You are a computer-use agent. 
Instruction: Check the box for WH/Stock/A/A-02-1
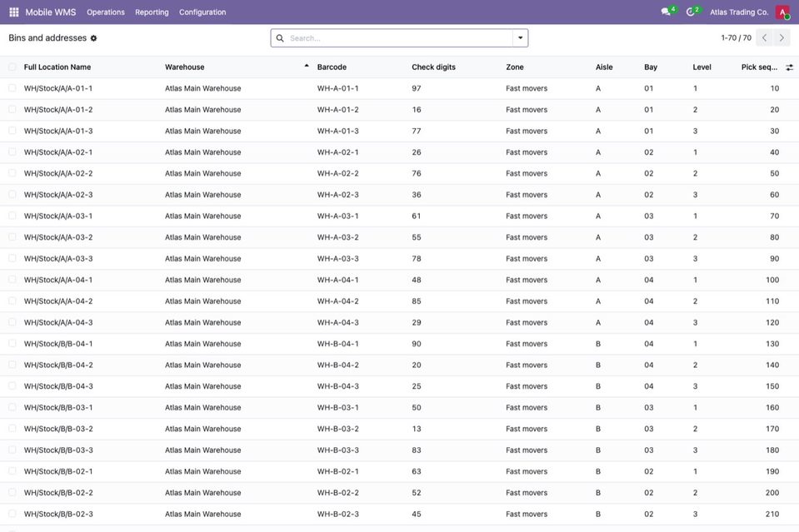click(12, 152)
